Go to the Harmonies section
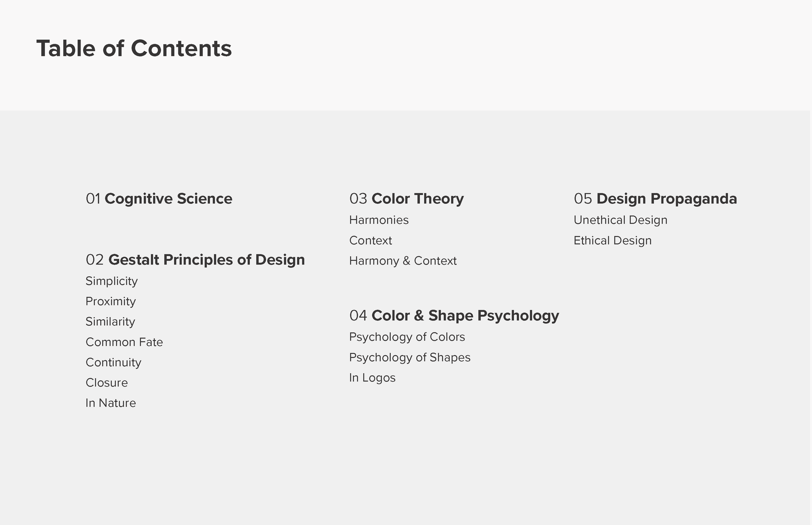This screenshot has height=525, width=812. 379,220
